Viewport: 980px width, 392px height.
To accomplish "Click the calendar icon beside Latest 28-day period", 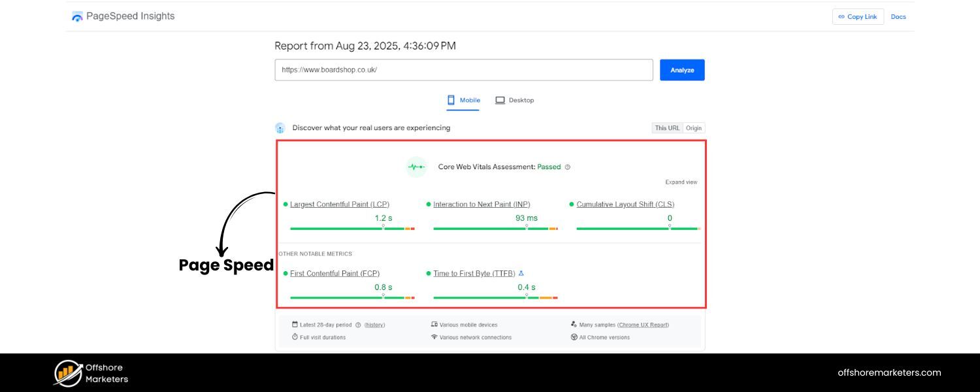I will pos(295,325).
